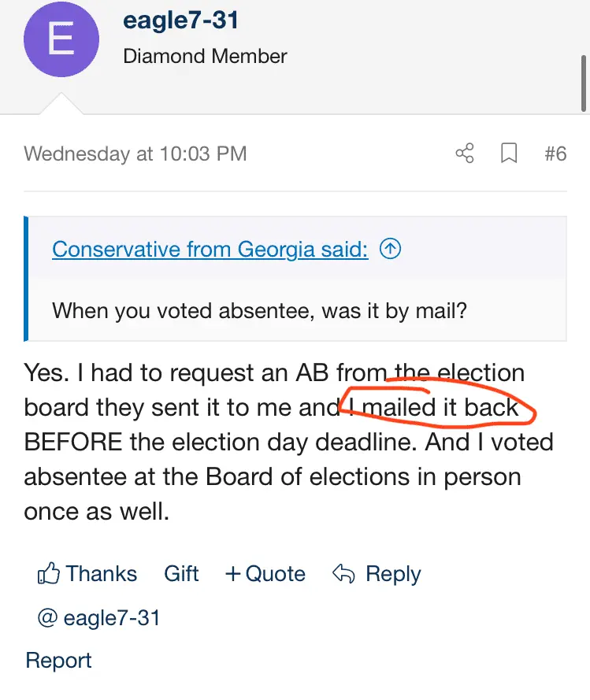Click the Diamond Member title
590x700 pixels.
click(x=205, y=57)
